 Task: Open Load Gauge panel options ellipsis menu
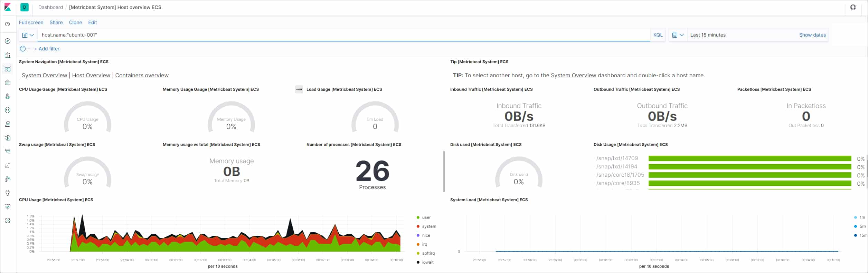(x=299, y=89)
